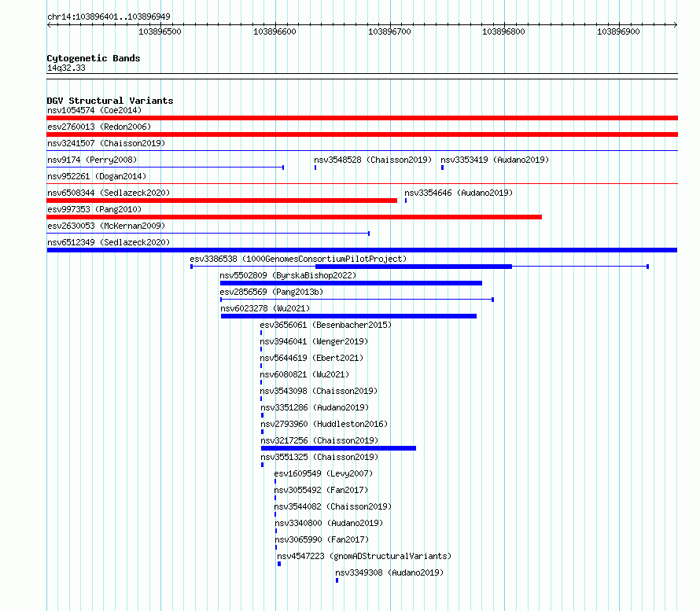The image size is (700, 611).
Task: Click the small marker under nsv3548528
Action: pos(315,167)
